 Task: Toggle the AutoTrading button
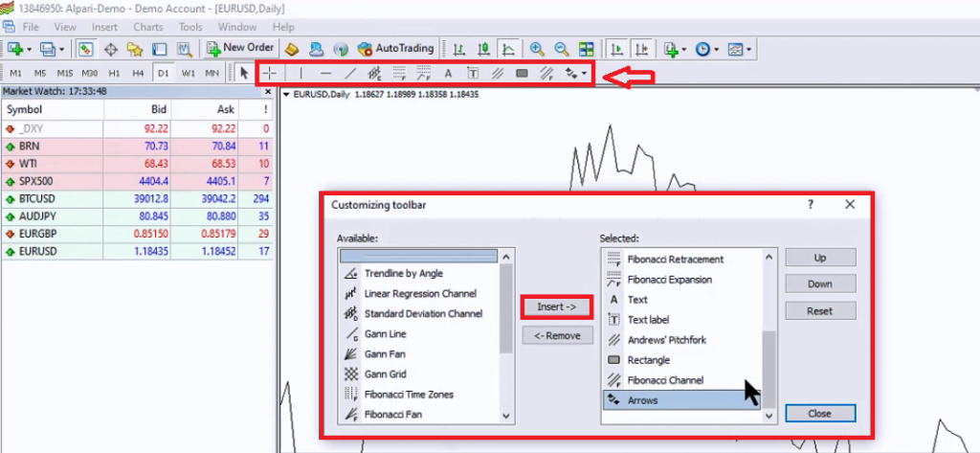(395, 48)
